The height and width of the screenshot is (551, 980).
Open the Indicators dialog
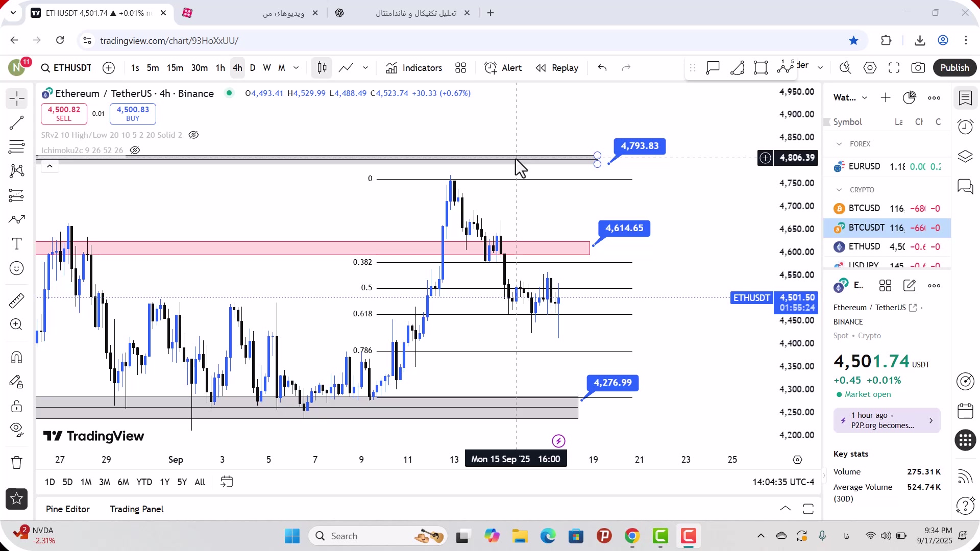click(x=414, y=68)
